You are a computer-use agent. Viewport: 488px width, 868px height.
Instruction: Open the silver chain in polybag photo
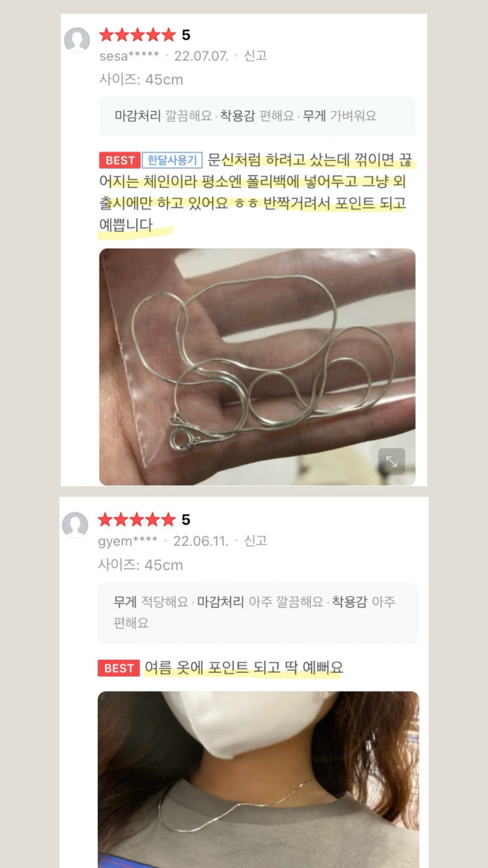[x=257, y=367]
